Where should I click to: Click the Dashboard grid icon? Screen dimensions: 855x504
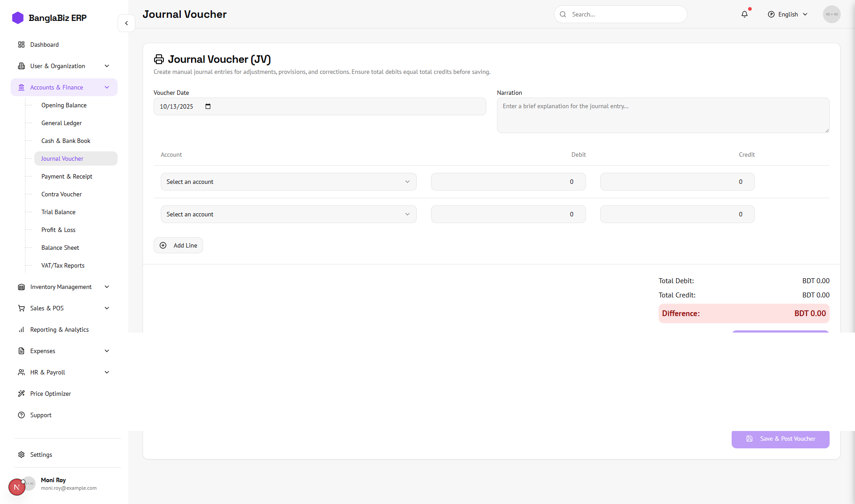[x=21, y=45]
